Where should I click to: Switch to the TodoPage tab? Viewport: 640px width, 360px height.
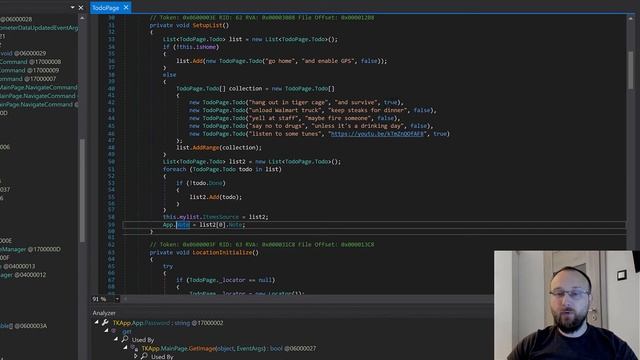[105, 8]
